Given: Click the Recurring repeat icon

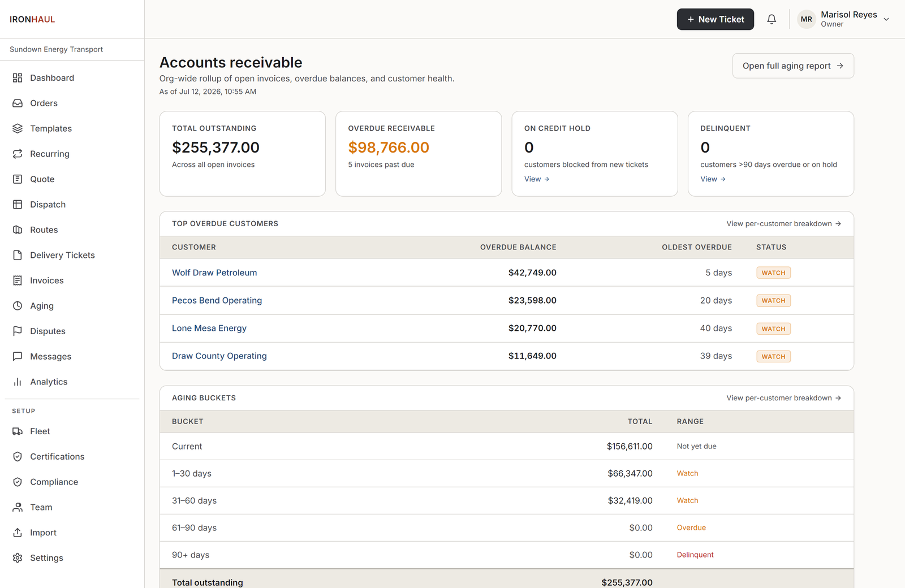Looking at the screenshot, I should (x=18, y=154).
